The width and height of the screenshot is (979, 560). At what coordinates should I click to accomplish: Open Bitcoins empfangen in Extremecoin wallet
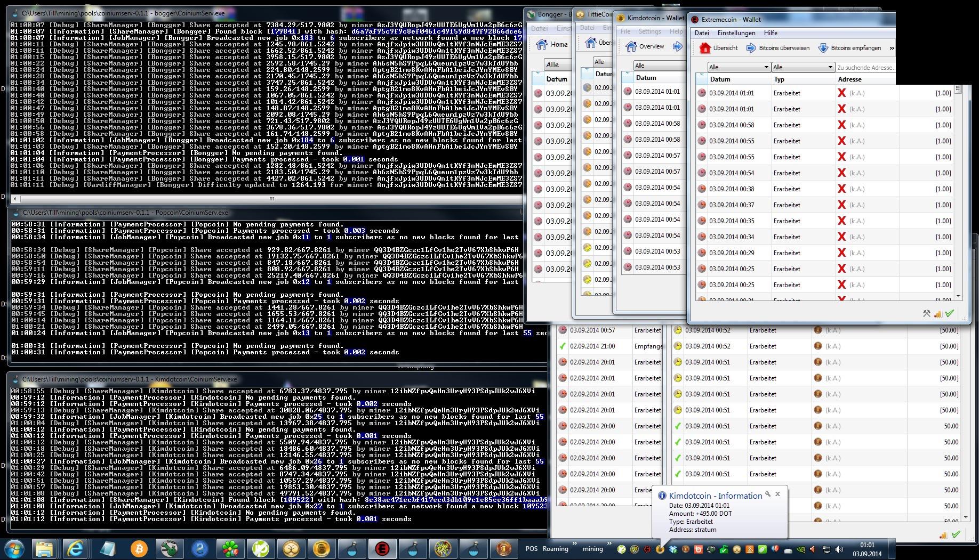point(849,48)
